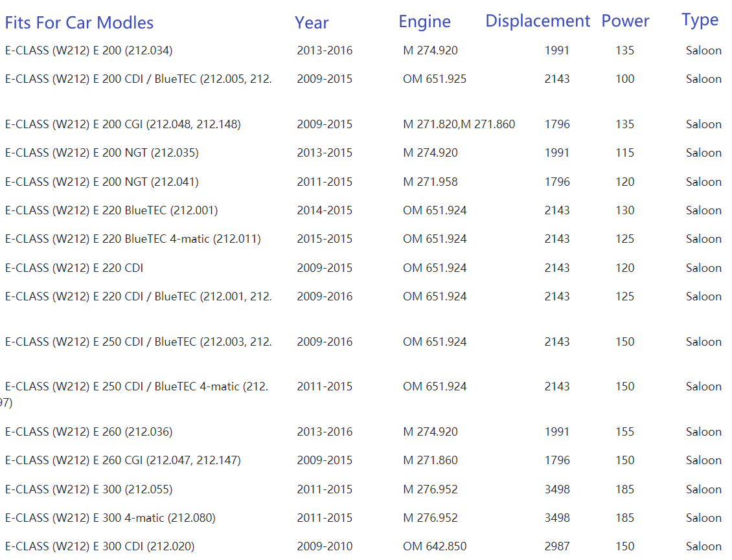The width and height of the screenshot is (732, 560).
Task: Select the Power column header
Action: 625,21
